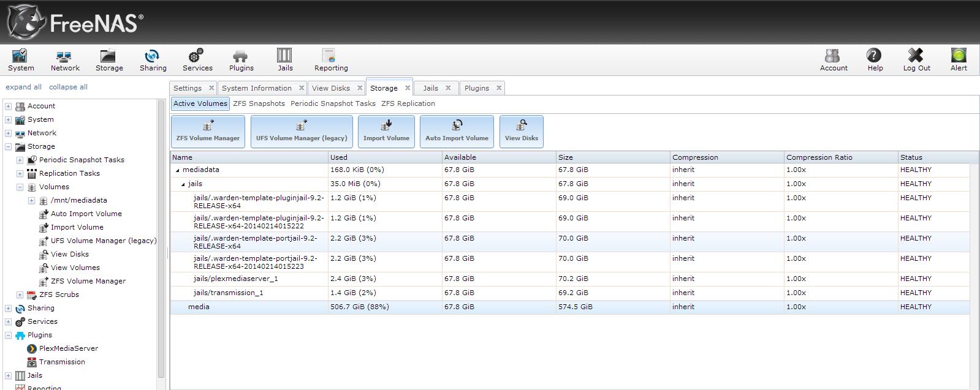Click the View Disks button
The image size is (980, 390).
pos(522,132)
